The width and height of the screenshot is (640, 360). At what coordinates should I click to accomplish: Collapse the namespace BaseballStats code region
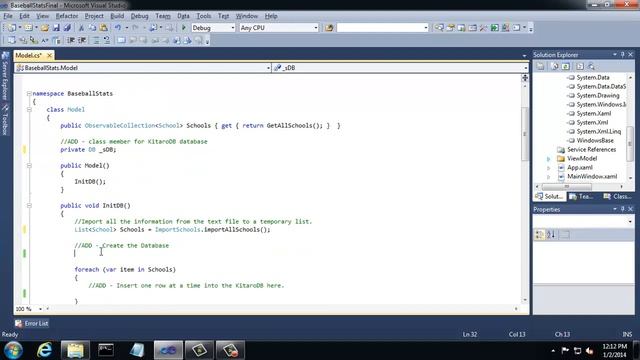(x=29, y=93)
